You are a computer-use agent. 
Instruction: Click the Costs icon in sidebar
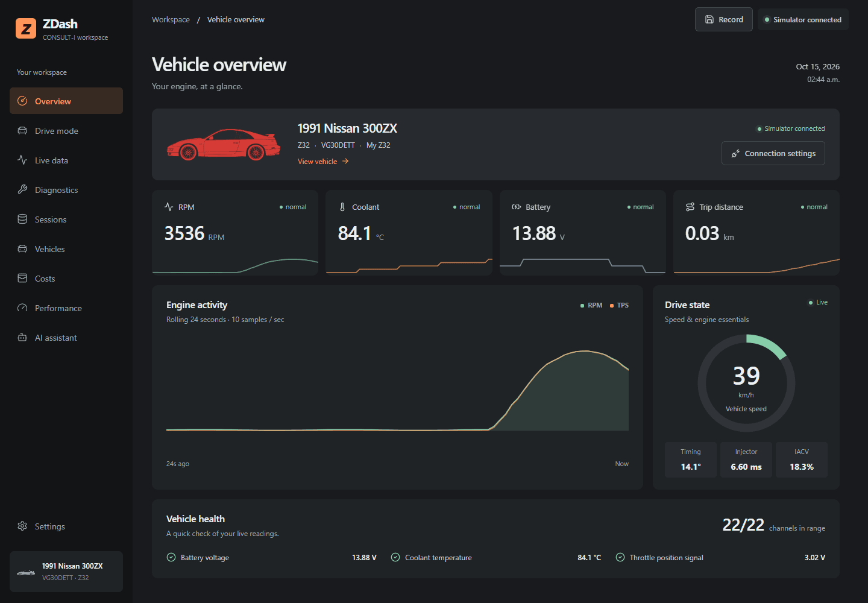[x=22, y=278]
